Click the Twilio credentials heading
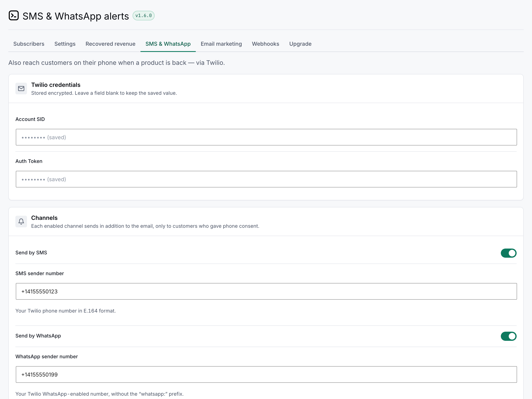The image size is (532, 399). pyautogui.click(x=56, y=85)
